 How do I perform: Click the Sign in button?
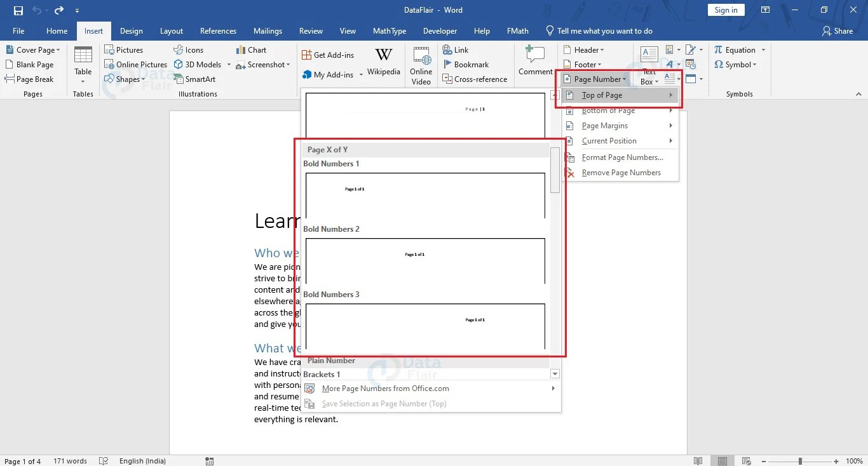click(726, 10)
